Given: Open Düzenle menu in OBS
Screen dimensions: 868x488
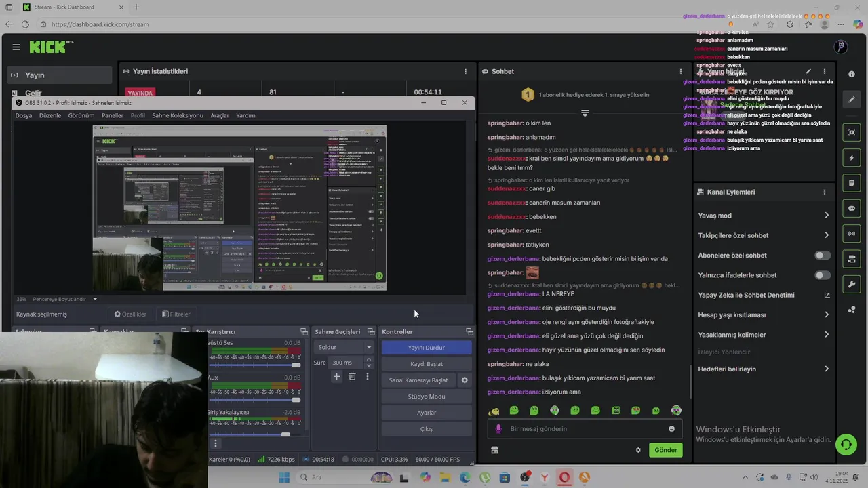Looking at the screenshot, I should tap(50, 115).
